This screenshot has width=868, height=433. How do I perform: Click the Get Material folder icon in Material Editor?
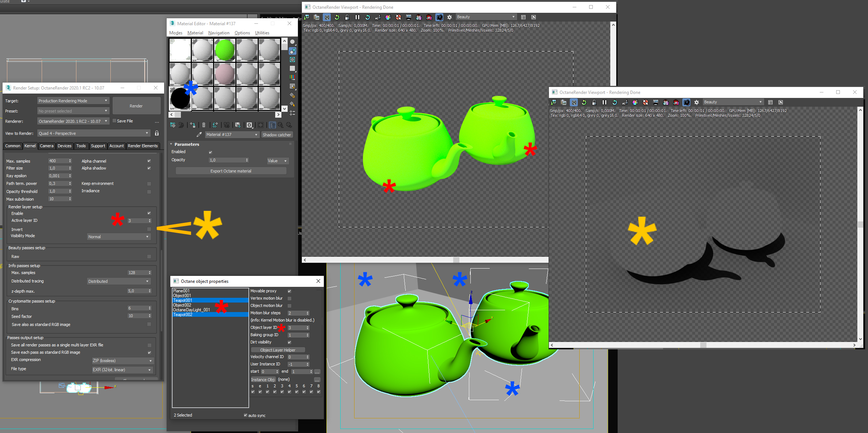(x=173, y=125)
